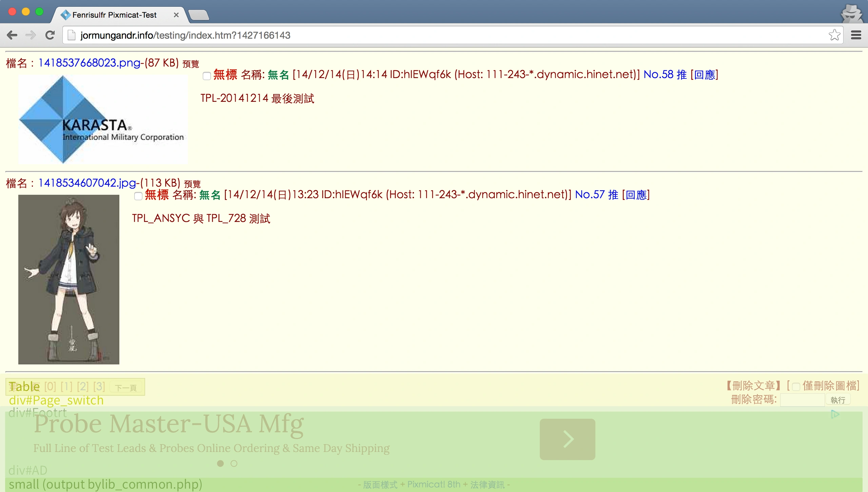
Task: Check the checkbox for post No.58
Action: pos(206,76)
